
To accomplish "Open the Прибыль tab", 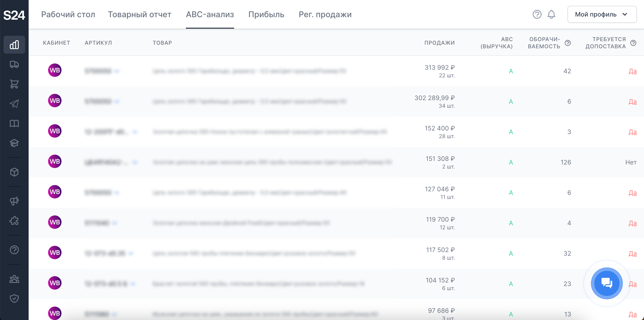I will tap(266, 14).
